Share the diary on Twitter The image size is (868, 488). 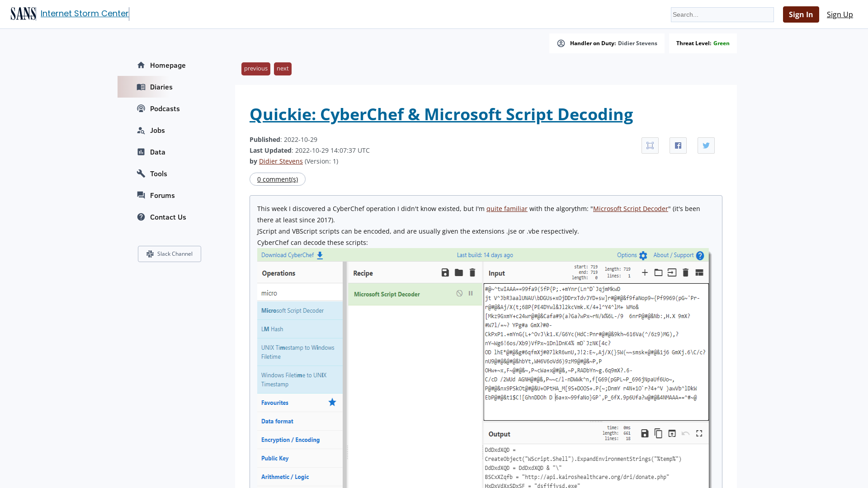point(706,145)
